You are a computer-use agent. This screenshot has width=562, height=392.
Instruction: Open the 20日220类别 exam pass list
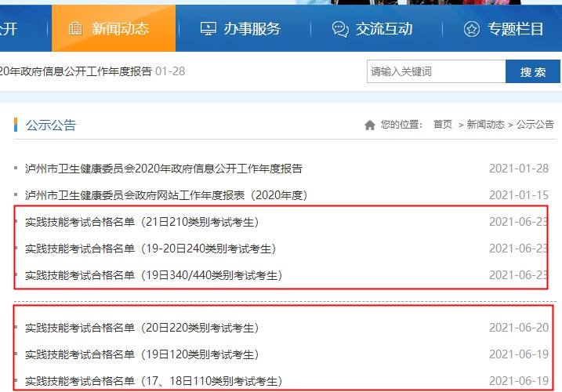[142, 328]
